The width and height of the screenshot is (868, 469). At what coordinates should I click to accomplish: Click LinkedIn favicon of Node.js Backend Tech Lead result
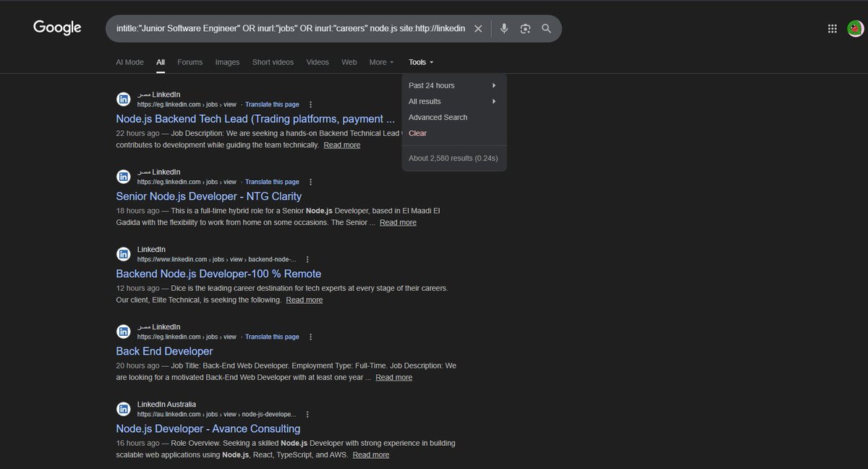pos(124,99)
